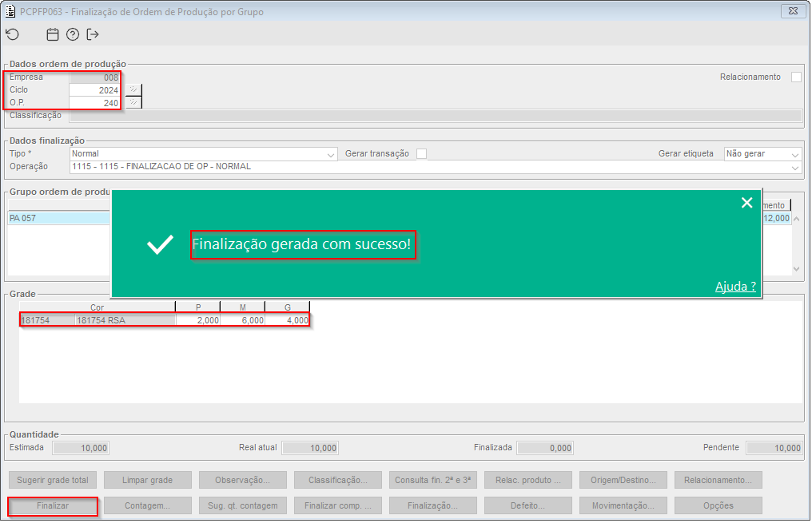Viewport: 812px width, 523px height.
Task: Click the M column header
Action: pos(243,307)
